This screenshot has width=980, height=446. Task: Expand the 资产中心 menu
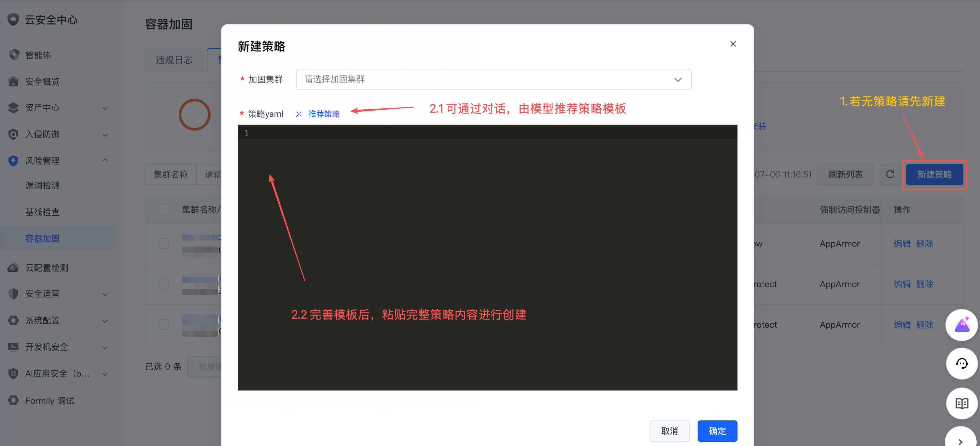[x=57, y=108]
